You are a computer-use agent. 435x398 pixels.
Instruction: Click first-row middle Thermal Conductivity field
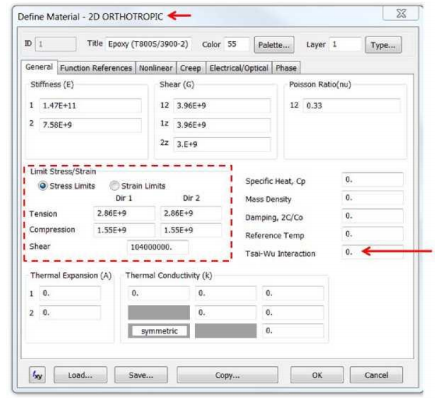226,293
